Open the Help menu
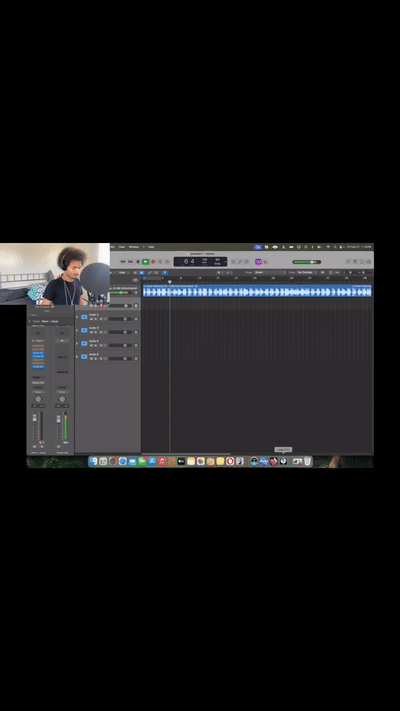 point(151,247)
